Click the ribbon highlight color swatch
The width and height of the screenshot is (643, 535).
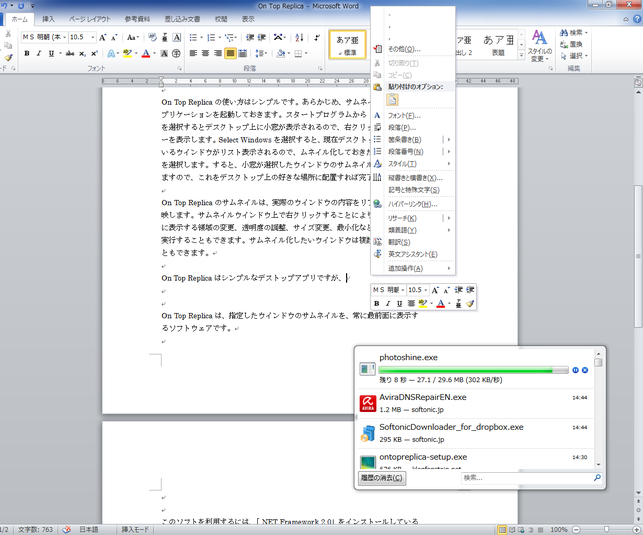[128, 53]
